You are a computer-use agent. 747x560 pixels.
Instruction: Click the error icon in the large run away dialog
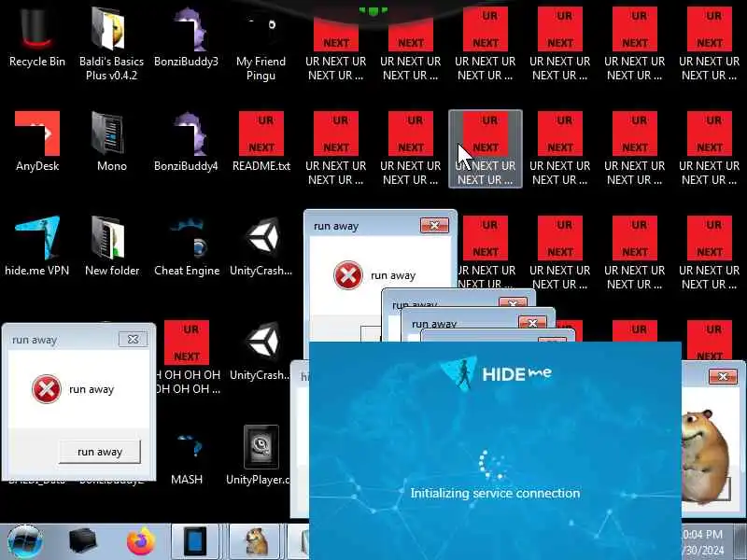[x=347, y=275]
